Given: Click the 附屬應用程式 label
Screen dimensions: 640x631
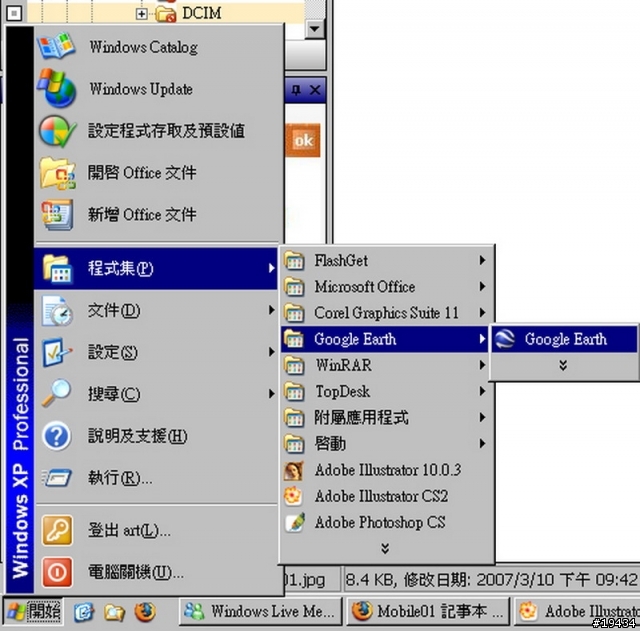Looking at the screenshot, I should [x=361, y=417].
